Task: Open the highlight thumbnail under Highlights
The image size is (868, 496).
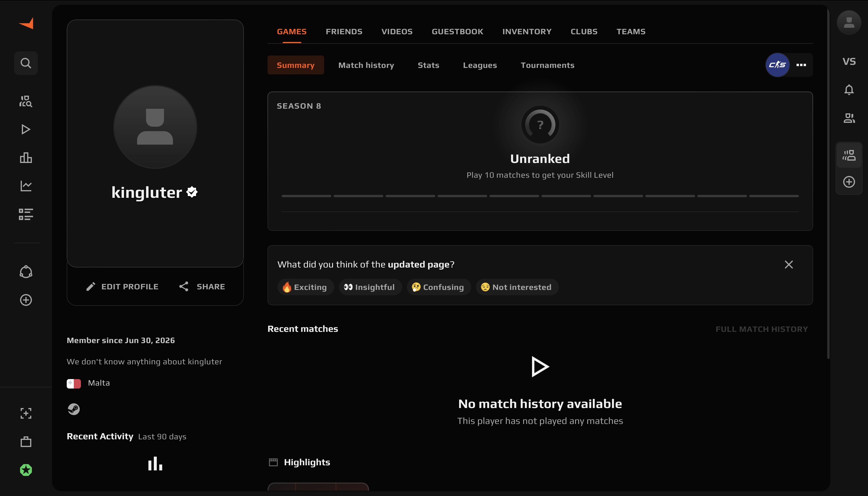Action: point(318,487)
